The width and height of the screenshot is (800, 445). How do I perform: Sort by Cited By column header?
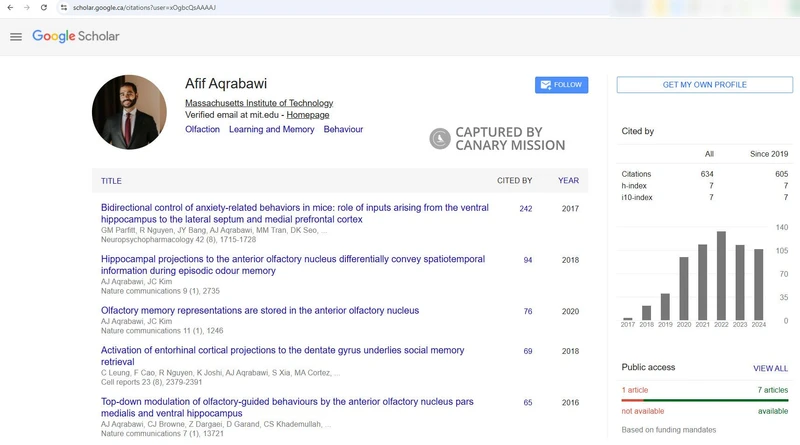514,181
